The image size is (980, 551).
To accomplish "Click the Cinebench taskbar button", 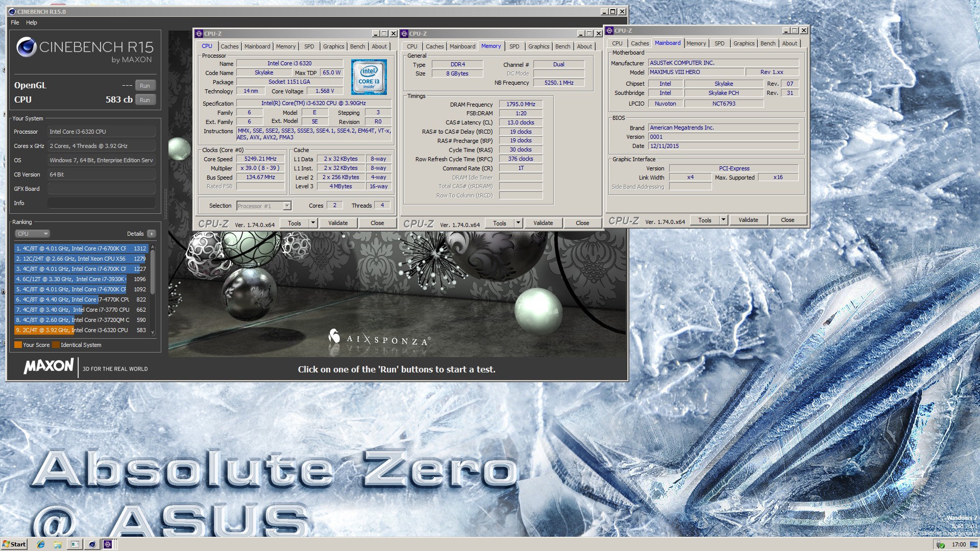I will [x=92, y=544].
